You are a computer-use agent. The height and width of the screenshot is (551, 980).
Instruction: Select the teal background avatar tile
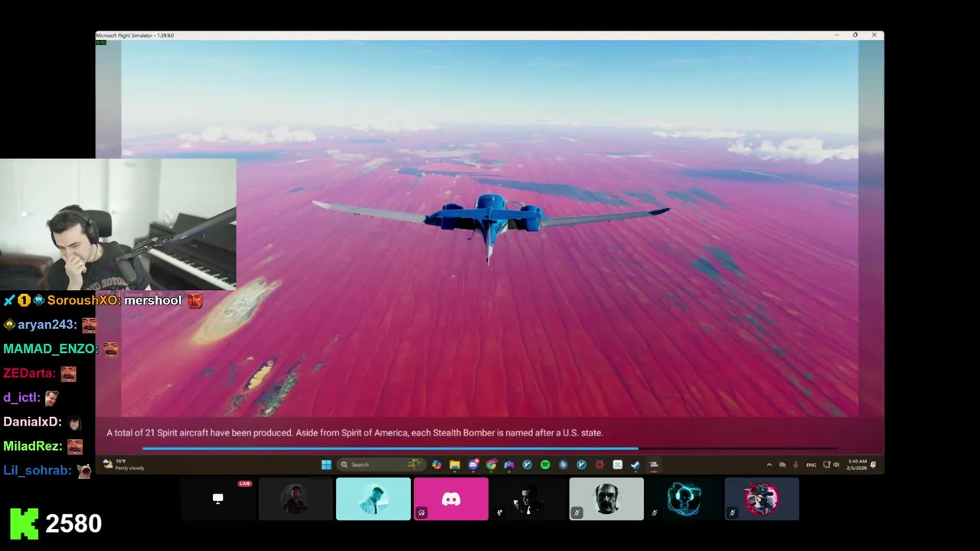click(x=373, y=499)
